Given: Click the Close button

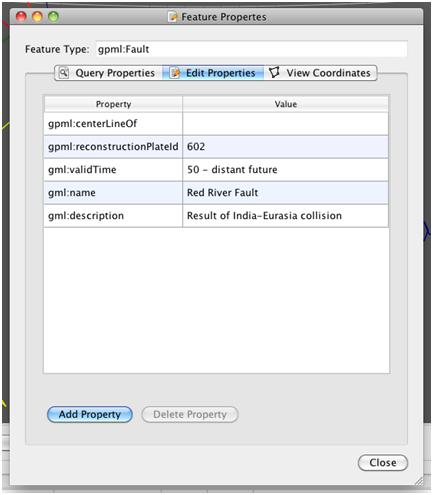Looking at the screenshot, I should click(383, 463).
